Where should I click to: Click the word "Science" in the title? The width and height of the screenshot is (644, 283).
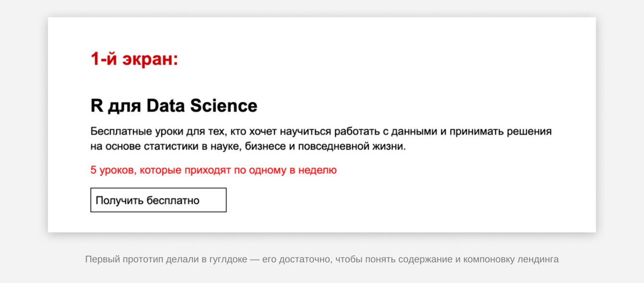223,106
